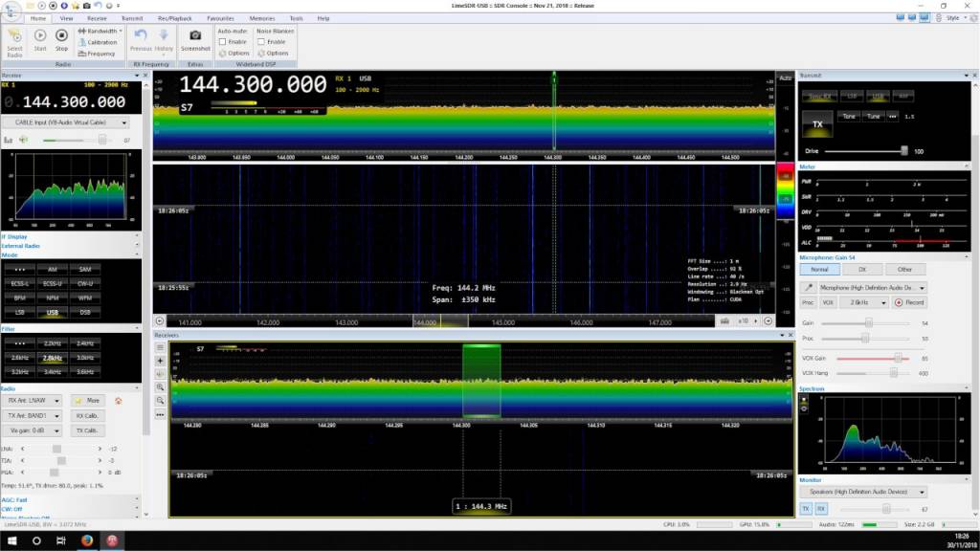
Task: Click the microphone icon in the Transmit panel
Action: [808, 287]
